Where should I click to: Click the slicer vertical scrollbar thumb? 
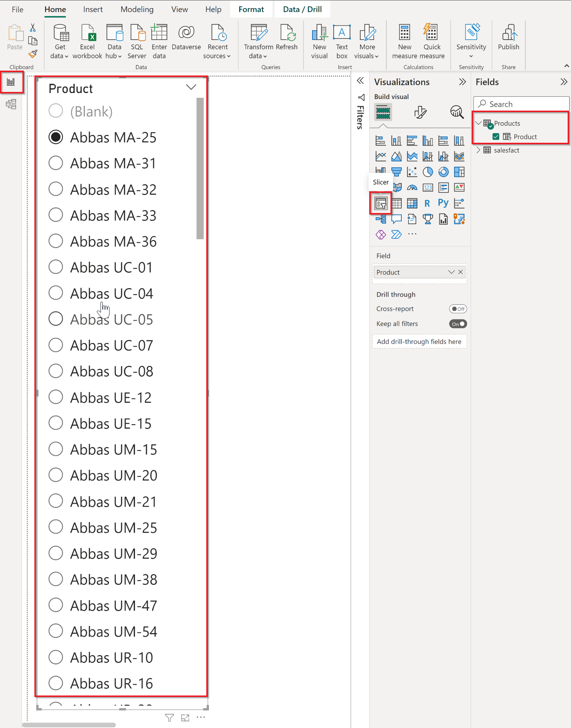click(200, 168)
